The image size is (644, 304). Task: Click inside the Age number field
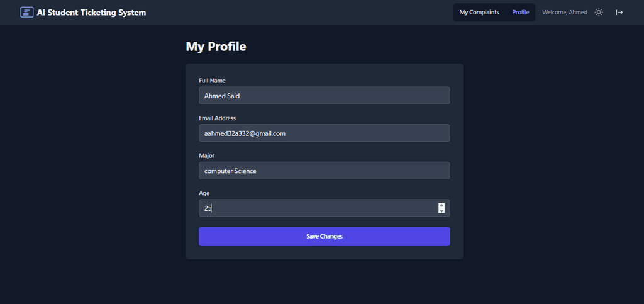coord(314,208)
